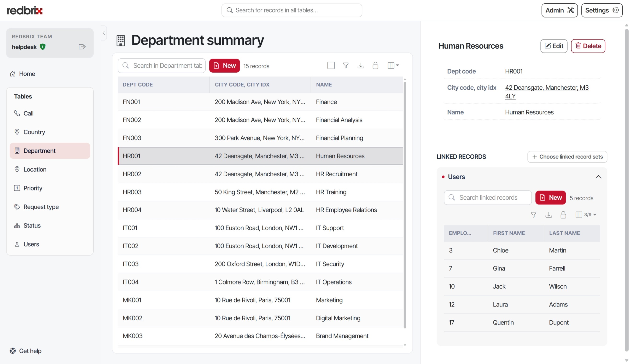Collapse the sidebar with the chevron arrow

click(x=104, y=33)
